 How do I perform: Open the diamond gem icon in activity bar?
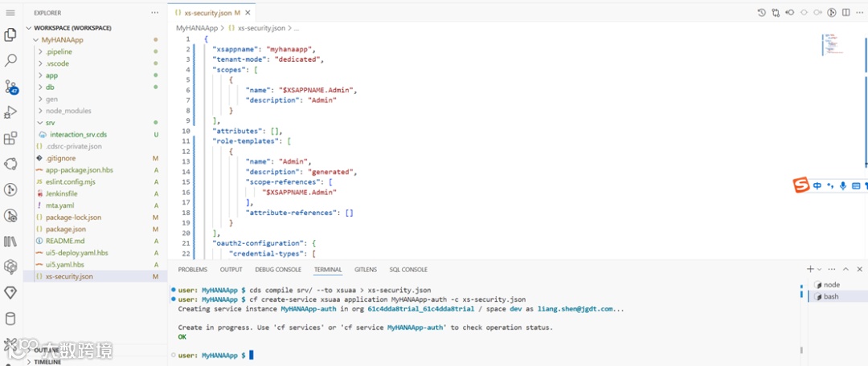pyautogui.click(x=10, y=292)
